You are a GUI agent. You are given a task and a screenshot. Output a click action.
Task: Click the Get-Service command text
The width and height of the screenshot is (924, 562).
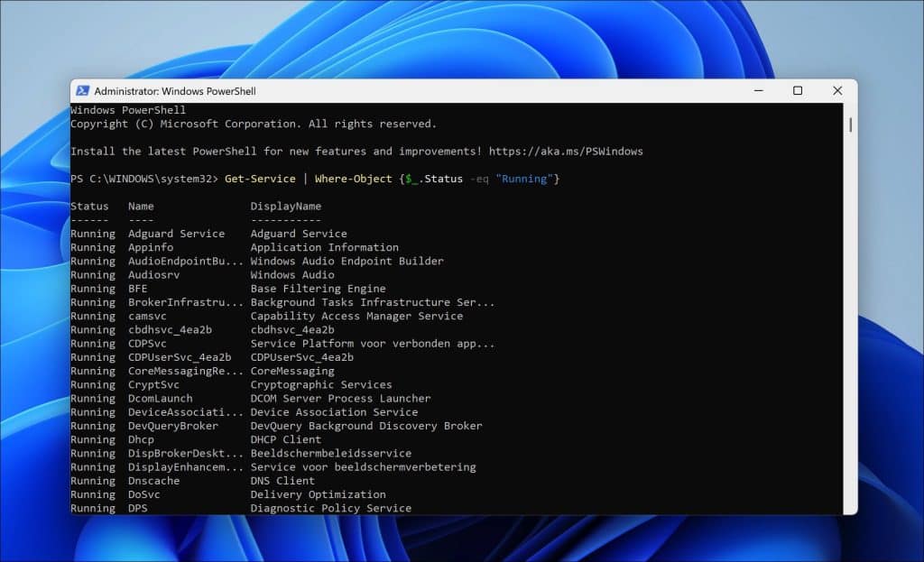(260, 180)
